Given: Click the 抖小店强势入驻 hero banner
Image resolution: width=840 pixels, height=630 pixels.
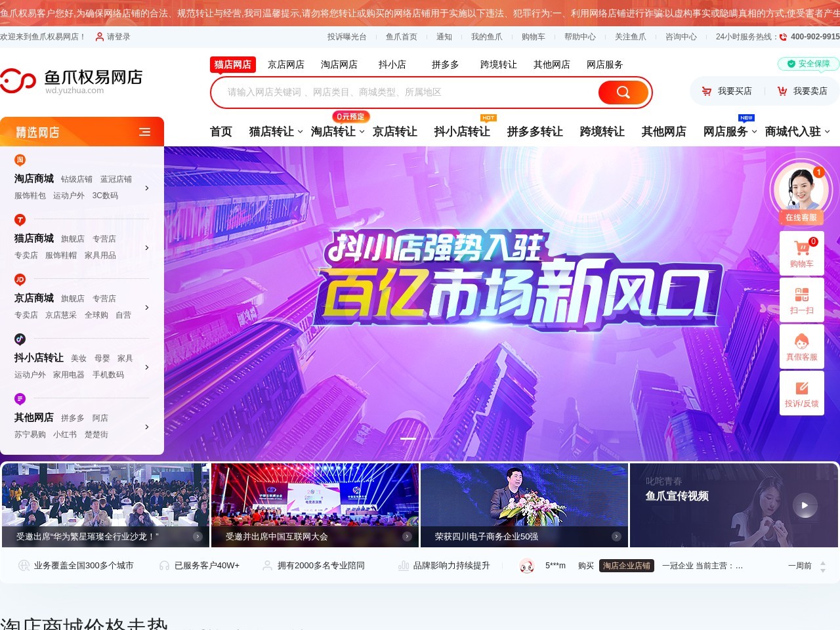Looking at the screenshot, I should click(502, 303).
